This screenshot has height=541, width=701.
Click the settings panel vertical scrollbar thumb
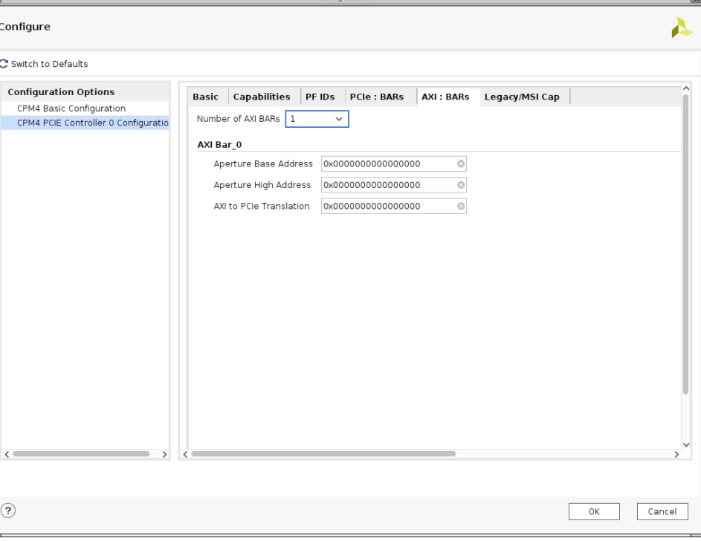coord(685,244)
